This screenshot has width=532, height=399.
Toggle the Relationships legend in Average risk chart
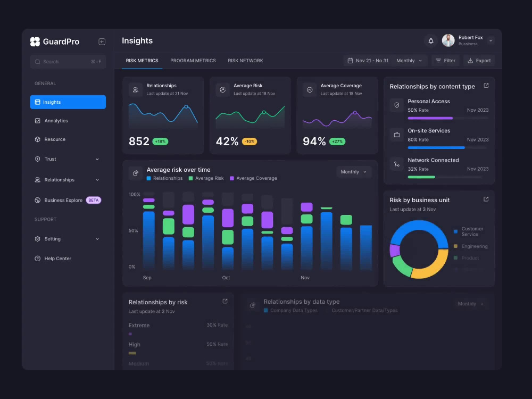coord(164,178)
